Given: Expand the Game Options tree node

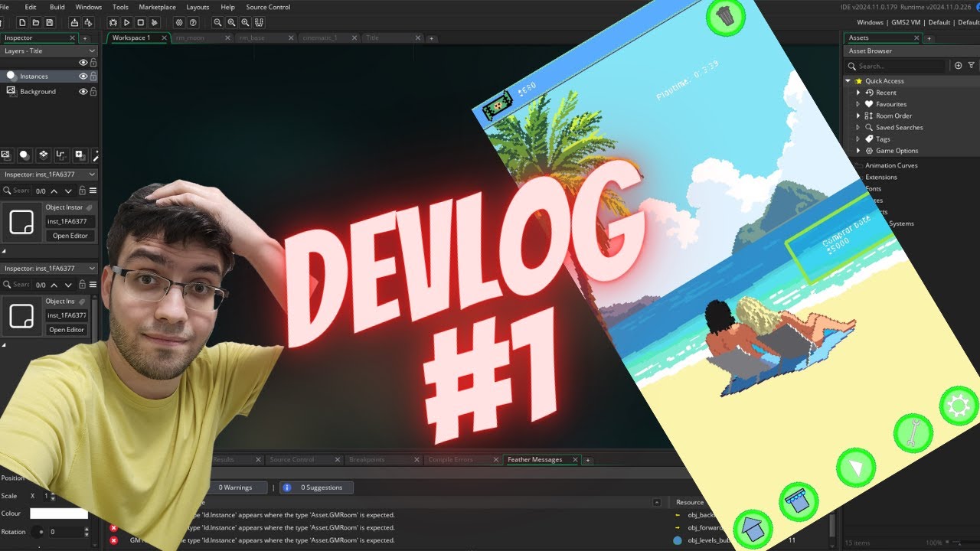Looking at the screenshot, I should point(858,151).
